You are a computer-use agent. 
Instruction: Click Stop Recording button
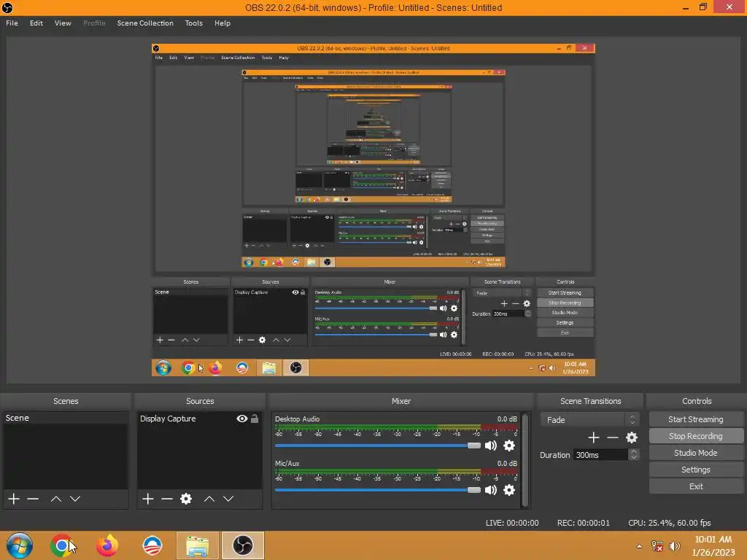(696, 436)
